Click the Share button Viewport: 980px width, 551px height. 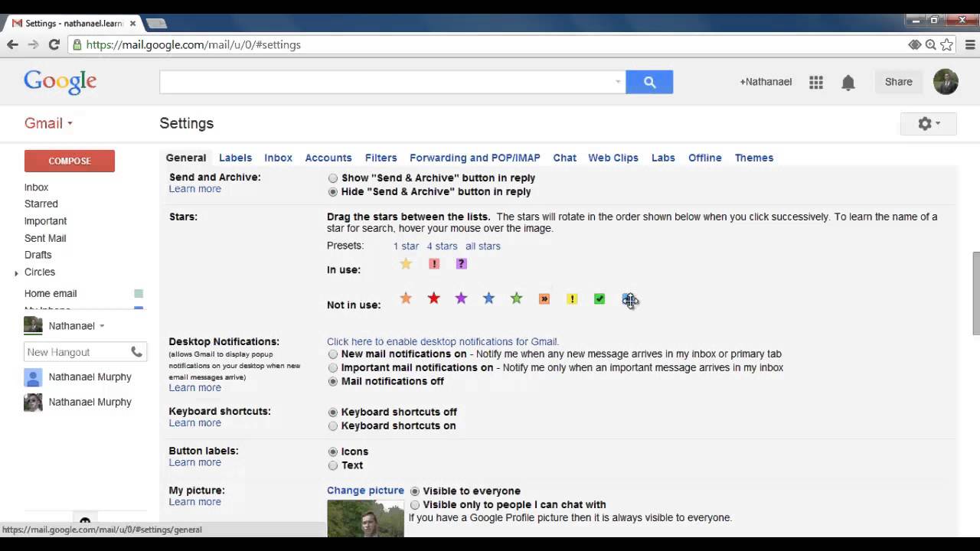click(x=899, y=82)
